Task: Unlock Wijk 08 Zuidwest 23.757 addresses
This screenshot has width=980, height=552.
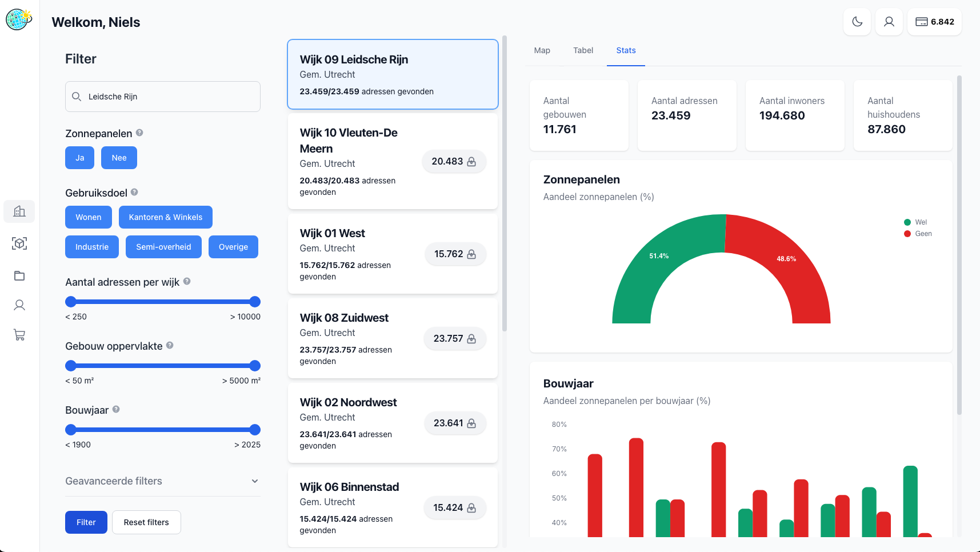Action: coord(455,339)
